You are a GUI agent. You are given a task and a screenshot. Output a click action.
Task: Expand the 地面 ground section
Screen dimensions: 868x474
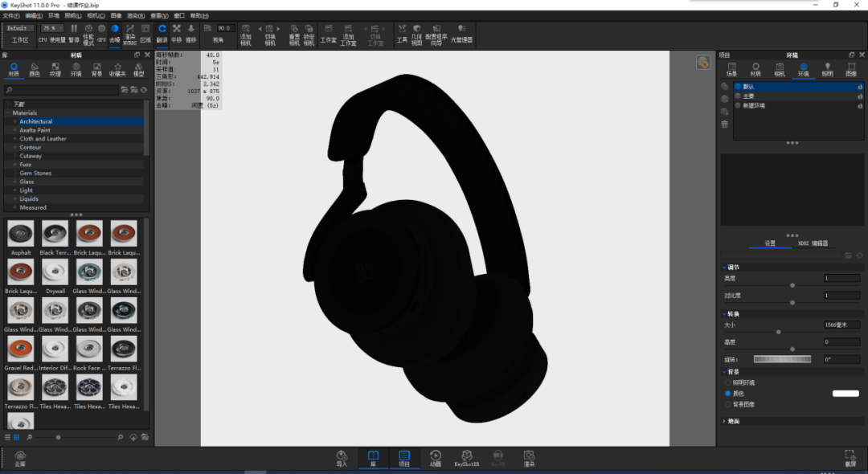pyautogui.click(x=724, y=422)
